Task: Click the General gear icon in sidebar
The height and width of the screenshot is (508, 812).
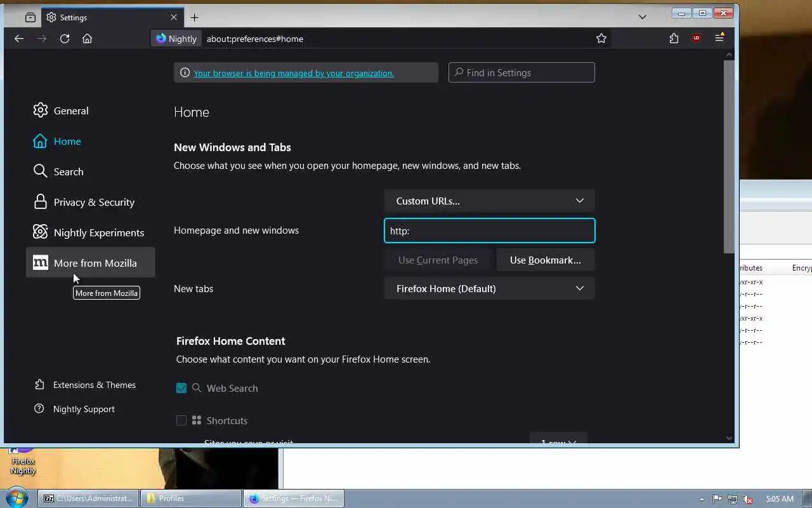Action: click(40, 110)
